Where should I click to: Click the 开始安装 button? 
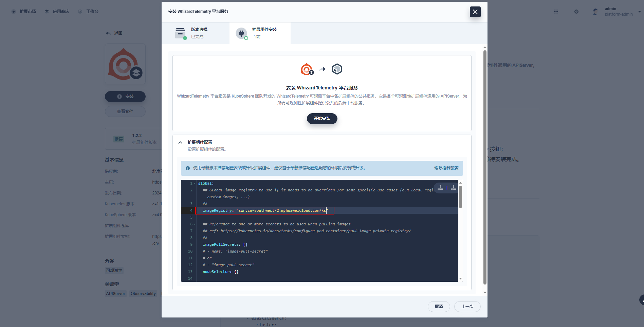[322, 119]
